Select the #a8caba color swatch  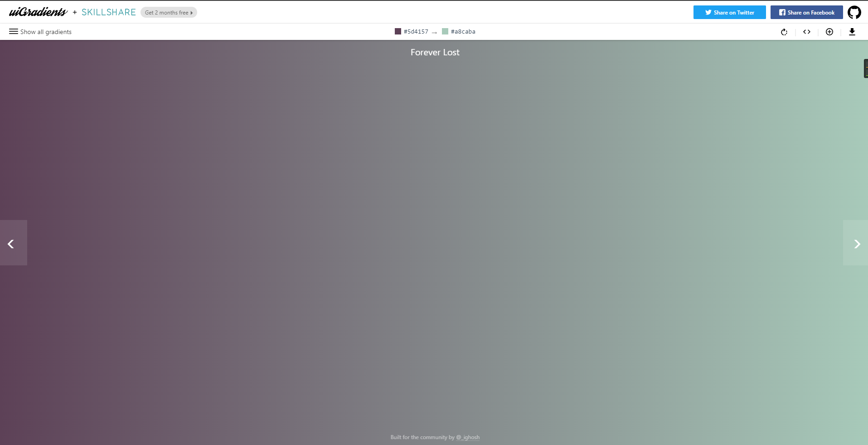coord(445,31)
